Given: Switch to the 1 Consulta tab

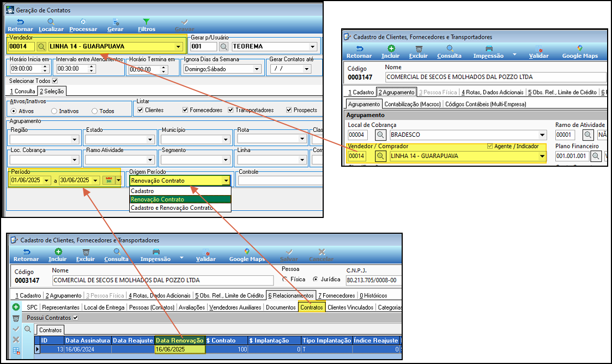Looking at the screenshot, I should 23,92.
